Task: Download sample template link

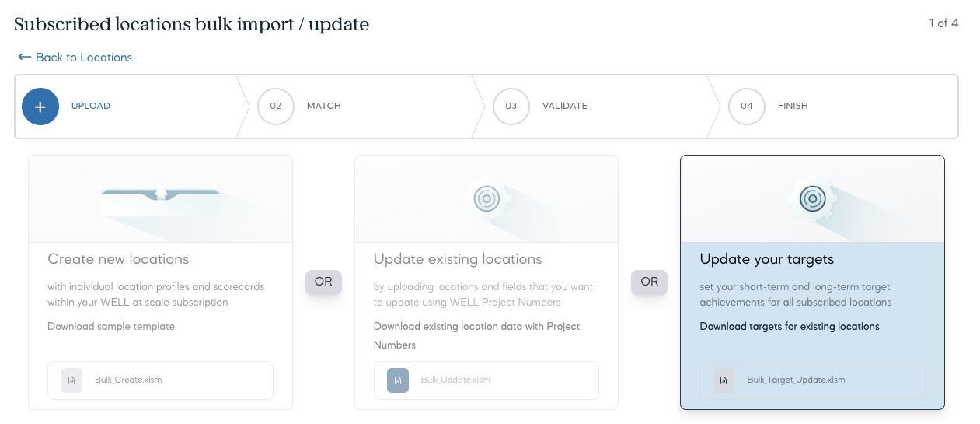Action: 111,327
